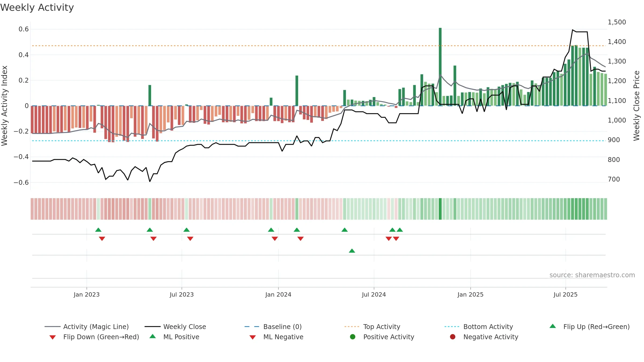The image size is (644, 362).
Task: Toggle the Flip Down (Green→Red) legend entry
Action: (94, 337)
